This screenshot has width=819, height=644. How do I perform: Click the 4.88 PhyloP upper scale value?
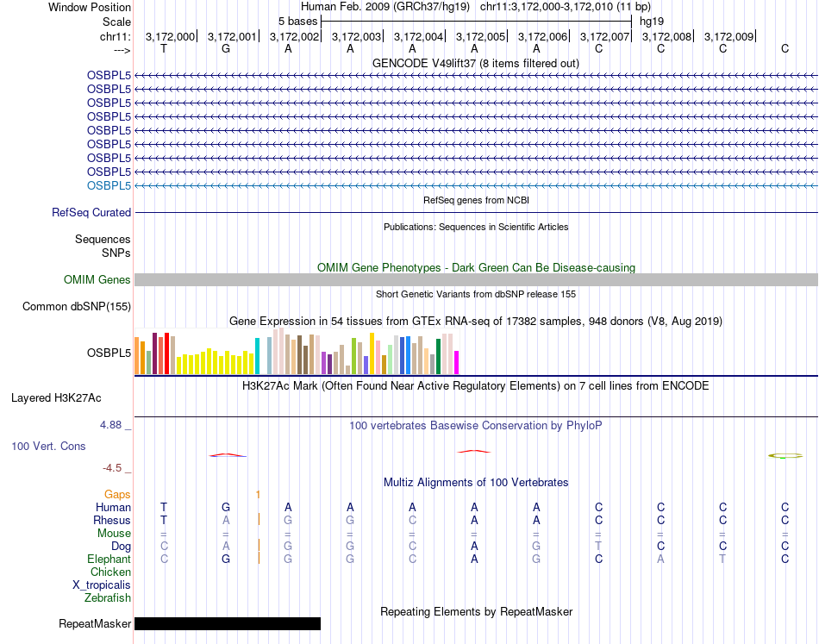(x=110, y=425)
